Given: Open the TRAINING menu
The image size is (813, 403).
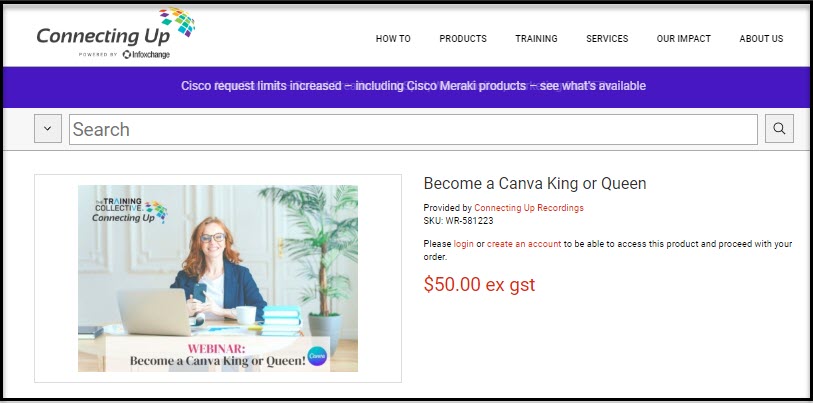Looking at the screenshot, I should [x=536, y=38].
